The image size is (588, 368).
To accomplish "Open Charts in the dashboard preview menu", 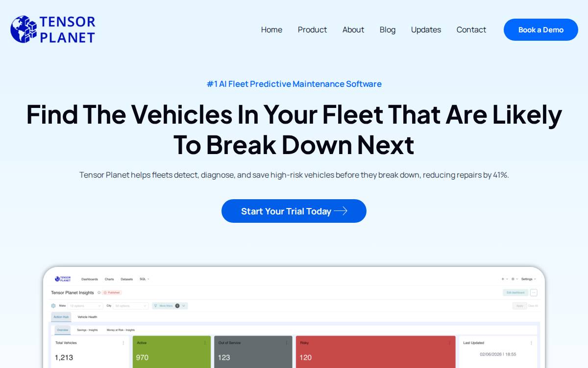I will coord(109,279).
